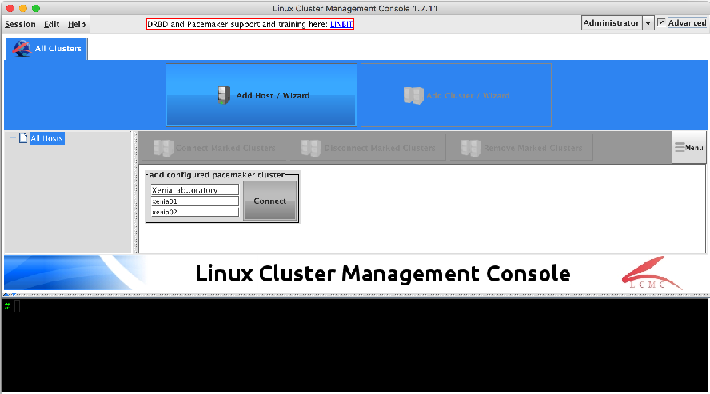Click the Connect button for the cluster

[x=270, y=201]
